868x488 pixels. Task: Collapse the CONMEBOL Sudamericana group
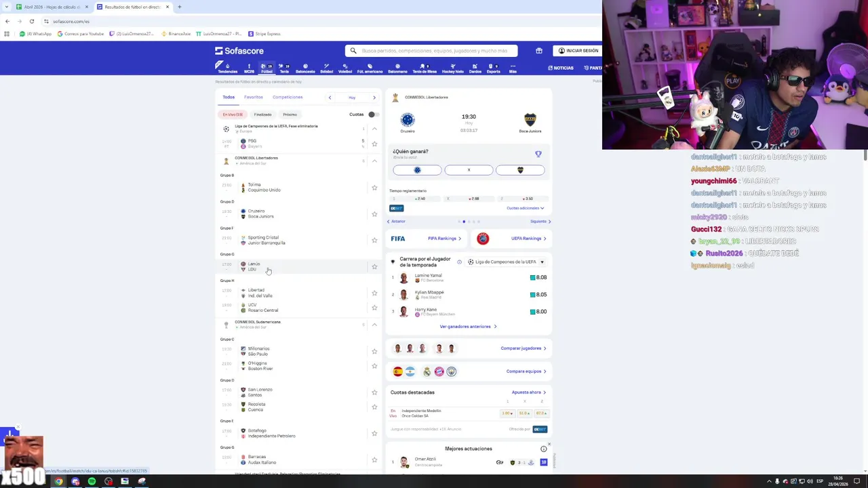tap(374, 325)
